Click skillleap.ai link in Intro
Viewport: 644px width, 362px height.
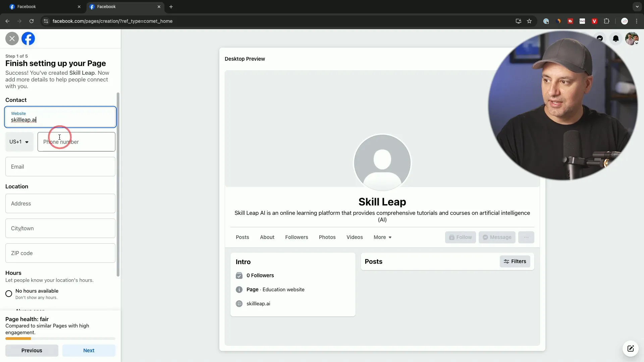(258, 304)
